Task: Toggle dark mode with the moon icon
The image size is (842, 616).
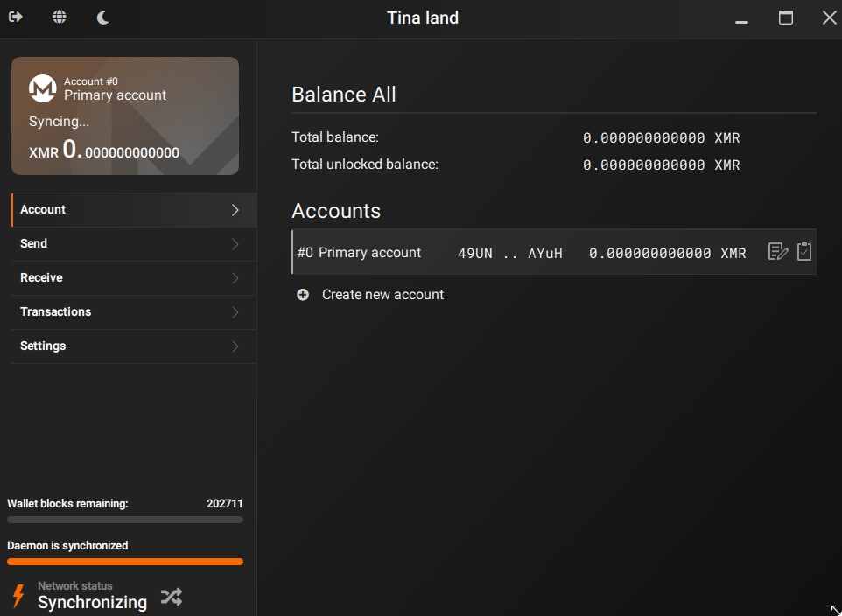Action: (102, 17)
